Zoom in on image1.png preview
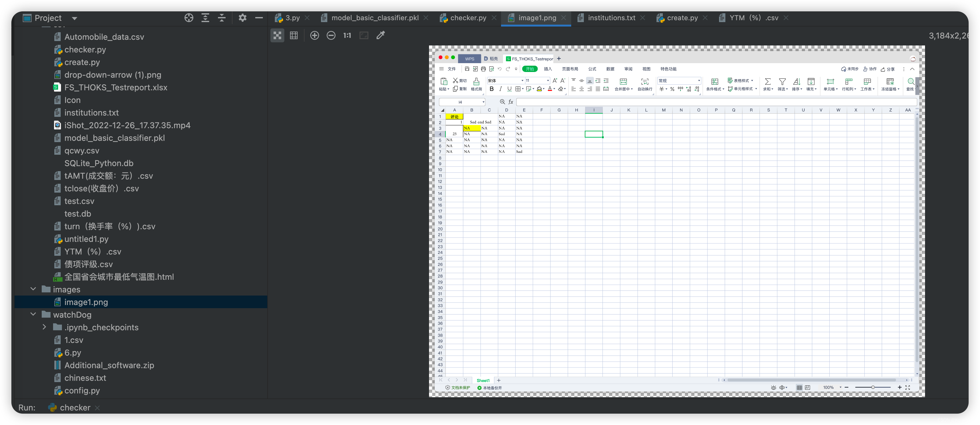This screenshot has height=425, width=980. (315, 35)
